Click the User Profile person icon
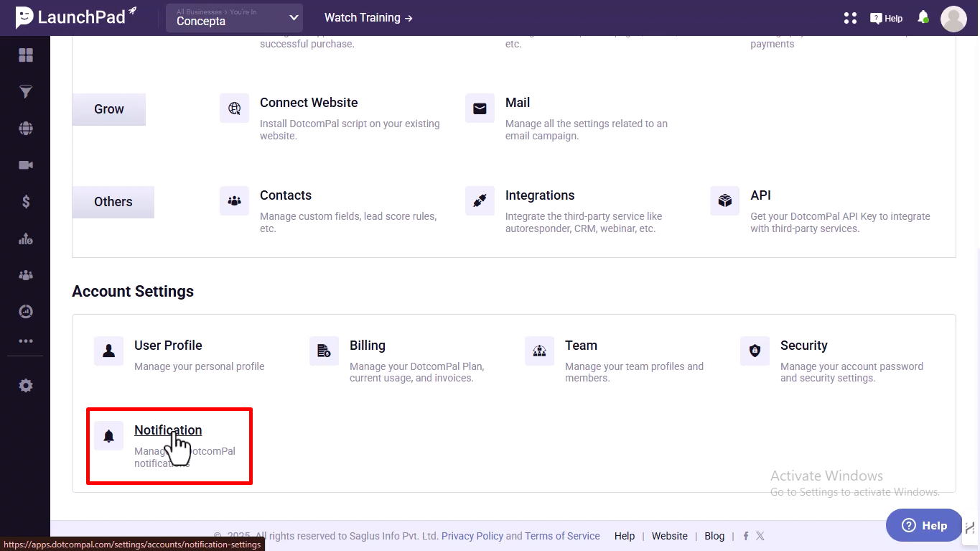The height and width of the screenshot is (551, 980). [x=108, y=351]
